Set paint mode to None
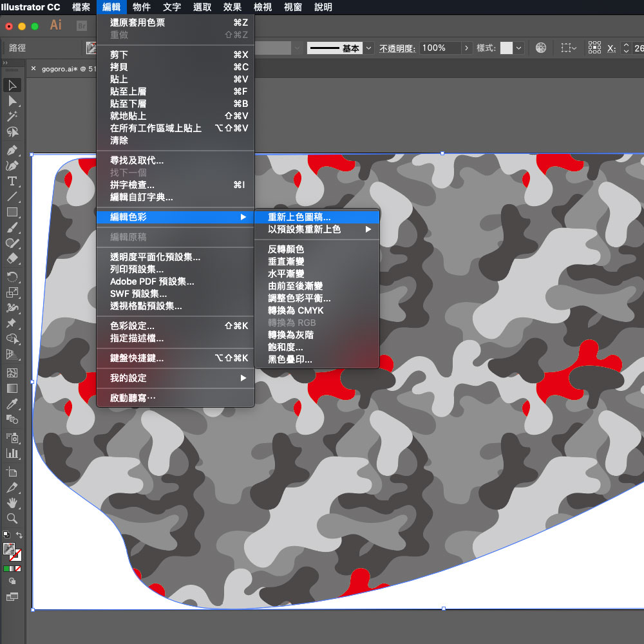This screenshot has height=644, width=644. coord(18,569)
